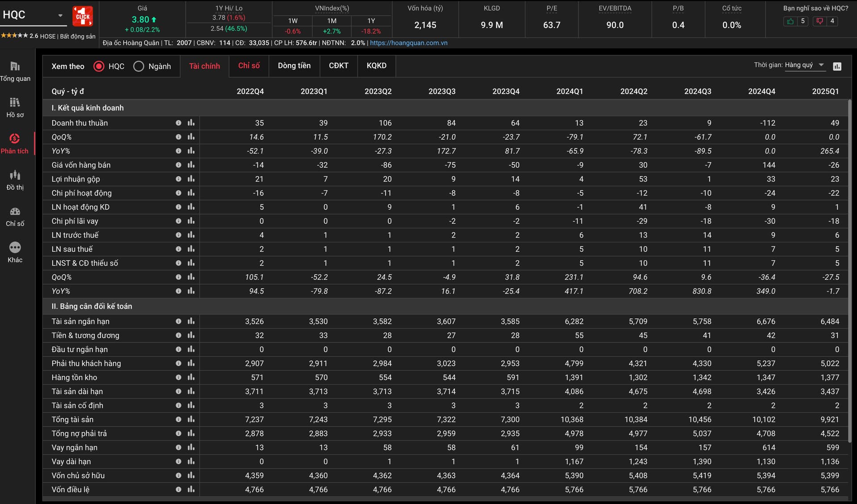Click the thumbs-up vote icon for HQC
The image size is (857, 504).
point(790,21)
